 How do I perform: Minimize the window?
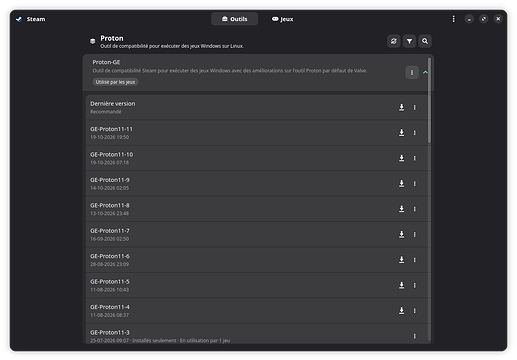[x=469, y=19]
